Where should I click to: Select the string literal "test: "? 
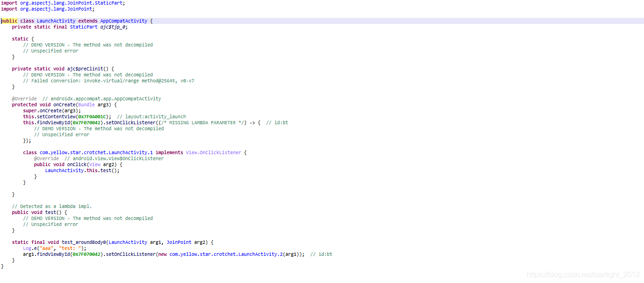70,248
